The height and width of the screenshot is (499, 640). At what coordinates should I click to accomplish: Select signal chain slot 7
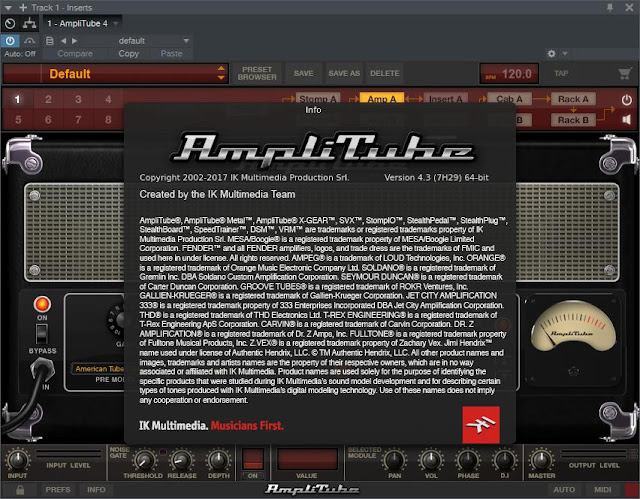pyautogui.click(x=78, y=120)
